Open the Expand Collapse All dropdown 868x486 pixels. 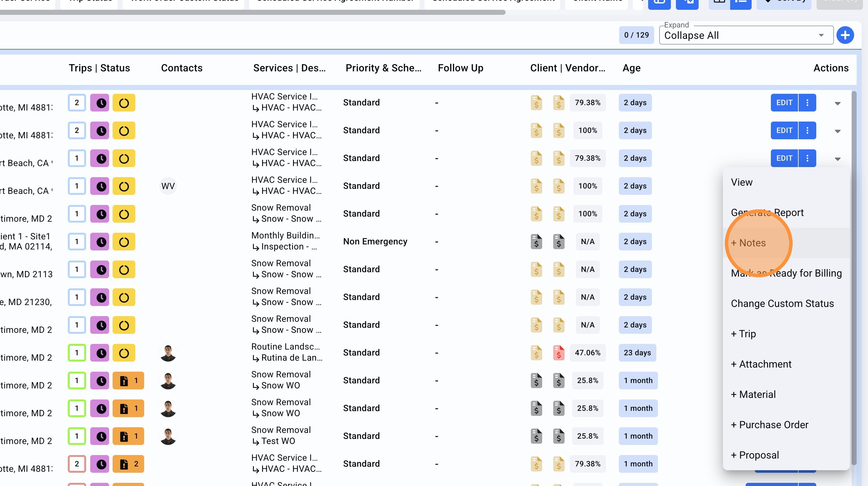click(745, 35)
